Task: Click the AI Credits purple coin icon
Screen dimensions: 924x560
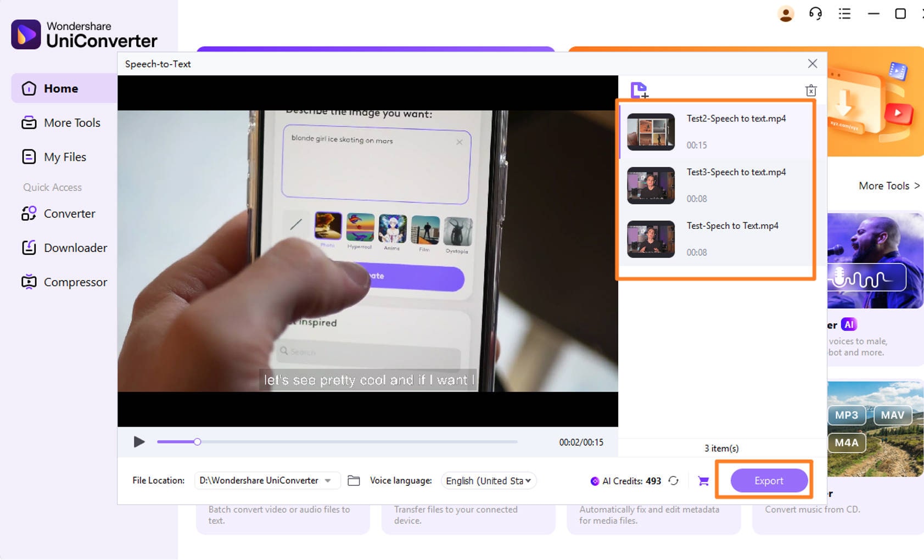Action: 595,481
